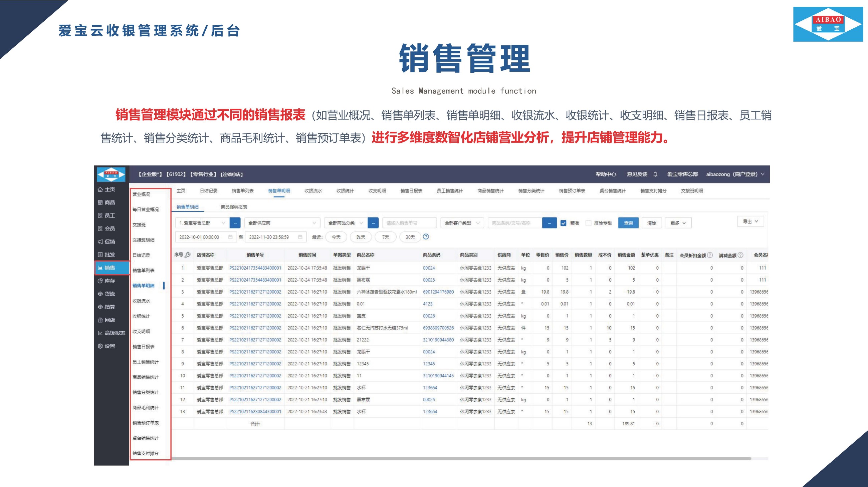This screenshot has width=868, height=487.
Task: Open 意见反馈 feedback link
Action: click(637, 174)
